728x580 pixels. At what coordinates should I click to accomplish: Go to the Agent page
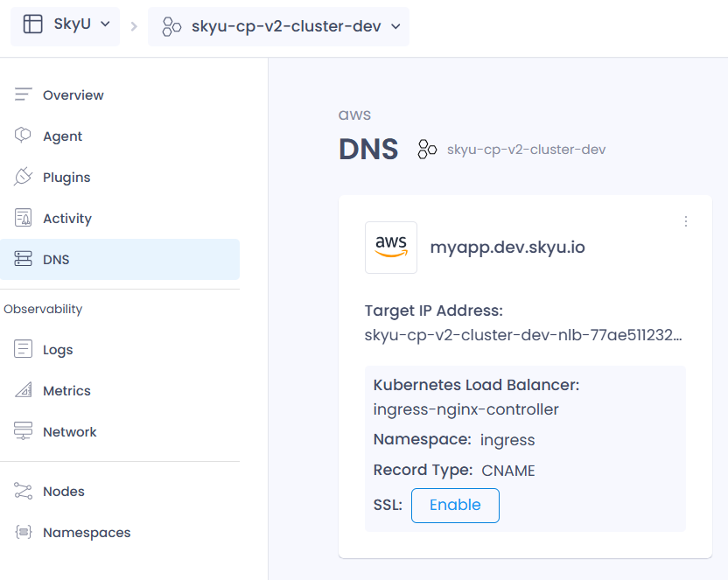[120, 136]
